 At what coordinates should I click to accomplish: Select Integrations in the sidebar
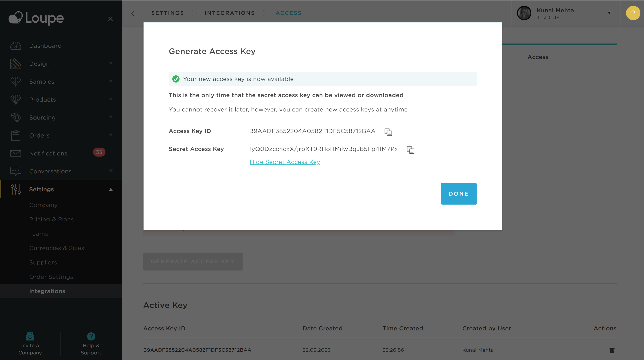pyautogui.click(x=47, y=291)
